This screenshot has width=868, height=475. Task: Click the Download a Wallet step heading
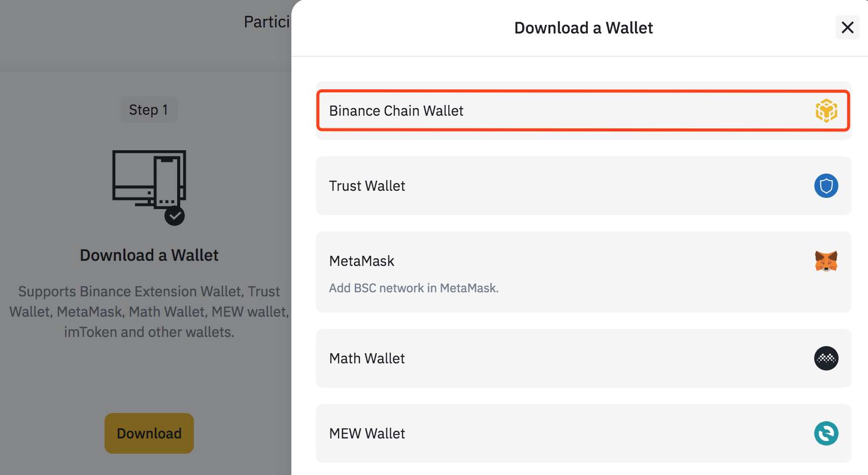149,255
